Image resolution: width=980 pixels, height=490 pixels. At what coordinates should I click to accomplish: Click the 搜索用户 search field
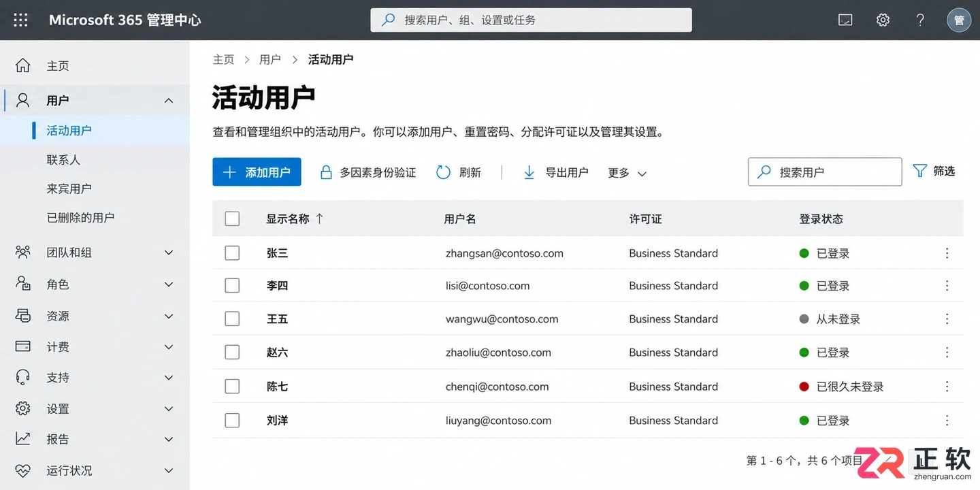tap(825, 172)
